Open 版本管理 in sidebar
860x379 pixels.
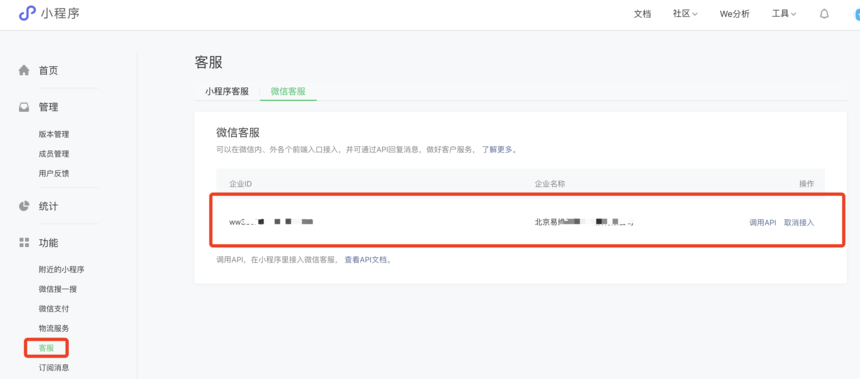(x=54, y=134)
